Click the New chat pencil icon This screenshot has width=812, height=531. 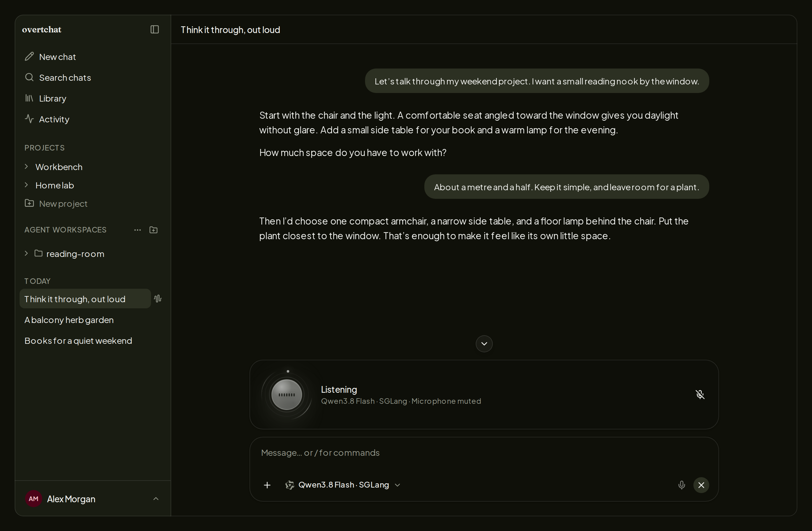coord(29,56)
